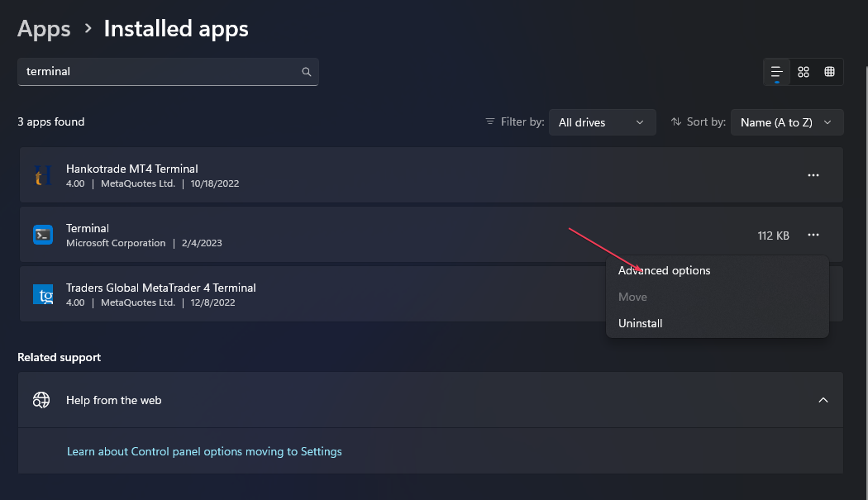Click the Traders Global MetaTrader app icon
The width and height of the screenshot is (868, 500).
(x=43, y=294)
